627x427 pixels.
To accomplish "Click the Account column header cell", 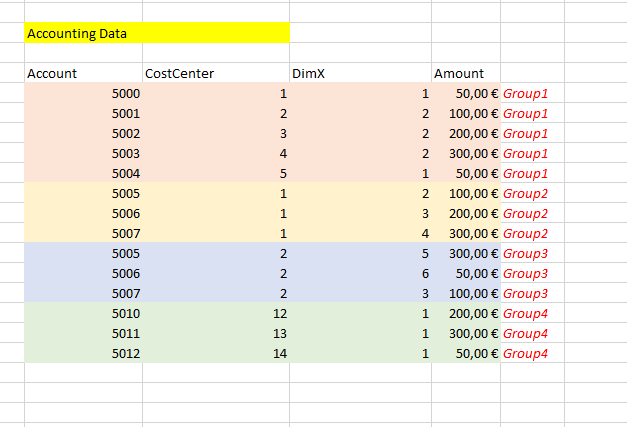I will pyautogui.click(x=84, y=73).
